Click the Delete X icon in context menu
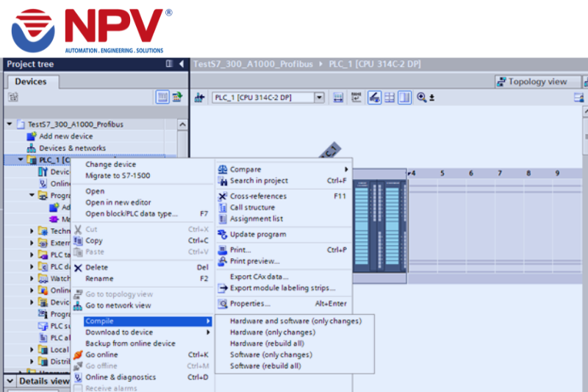Image resolution: width=588 pixels, height=392 pixels. point(77,268)
